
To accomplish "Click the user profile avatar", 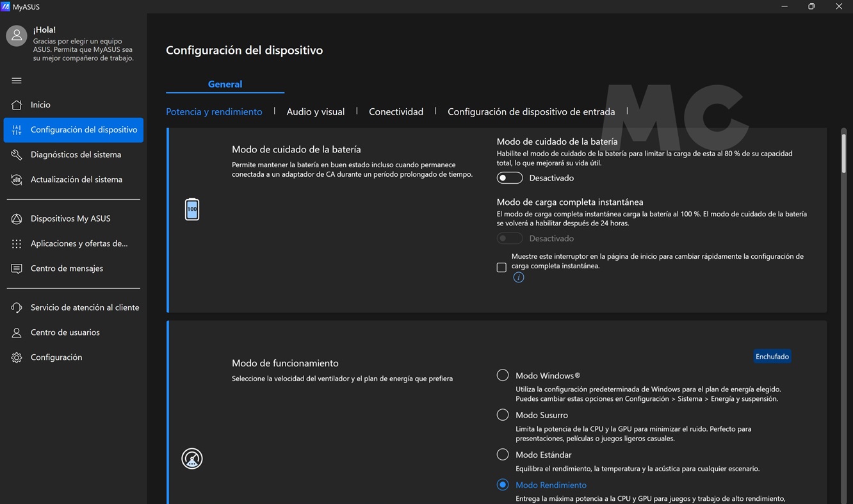I will tap(17, 36).
